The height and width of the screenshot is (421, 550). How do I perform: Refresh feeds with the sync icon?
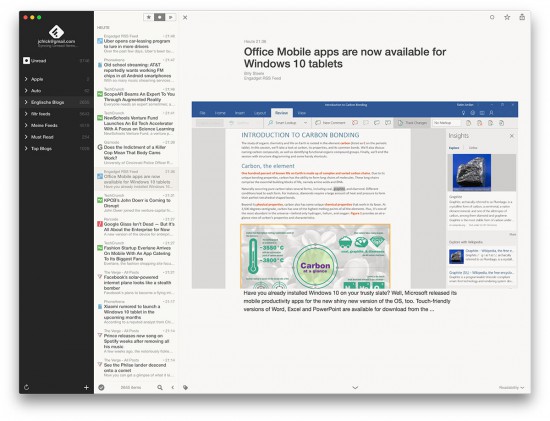click(x=26, y=387)
